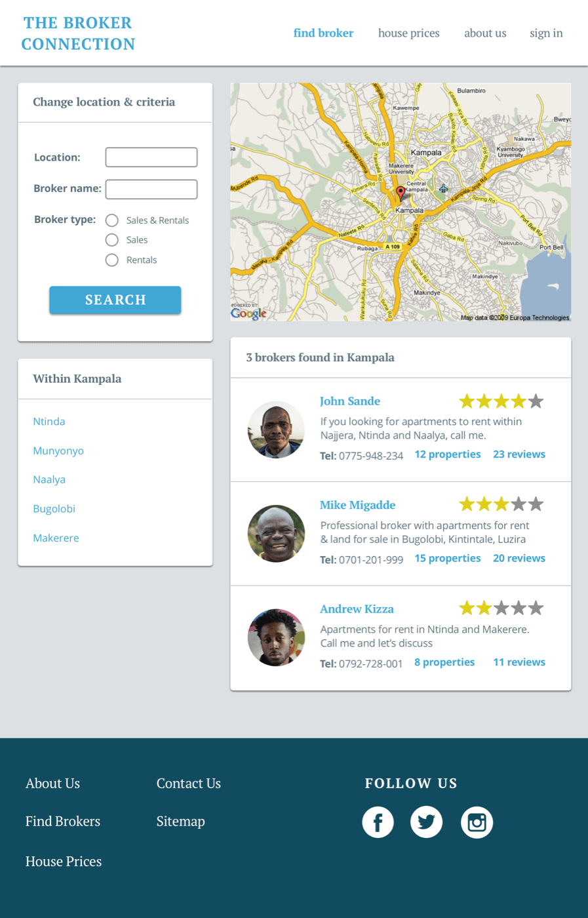Select the Sales broker type option
The image size is (588, 918).
(x=112, y=240)
